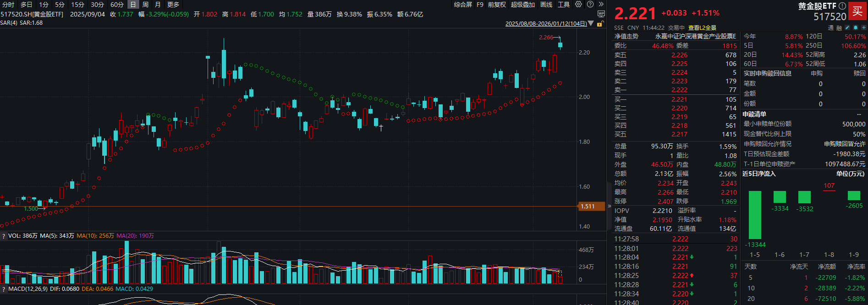Click the 买五 bid price 2.217
Viewport: 868px width, 305px height.
pyautogui.click(x=680, y=134)
